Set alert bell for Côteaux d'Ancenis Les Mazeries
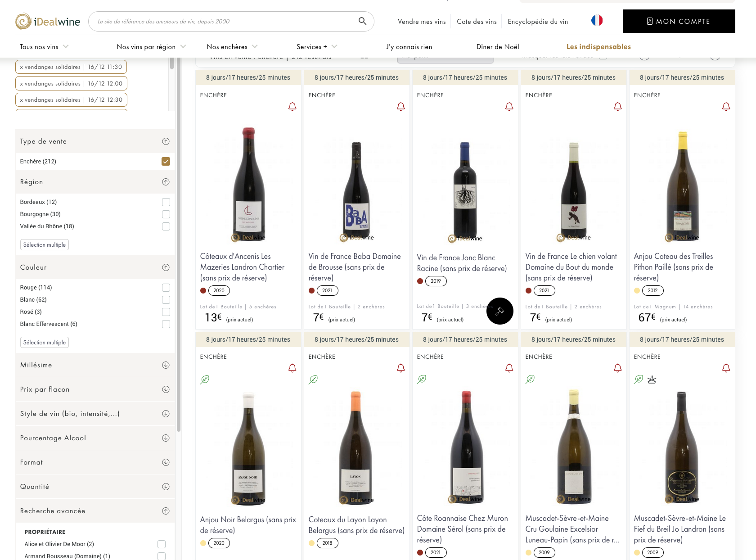The image size is (756, 560). (292, 107)
